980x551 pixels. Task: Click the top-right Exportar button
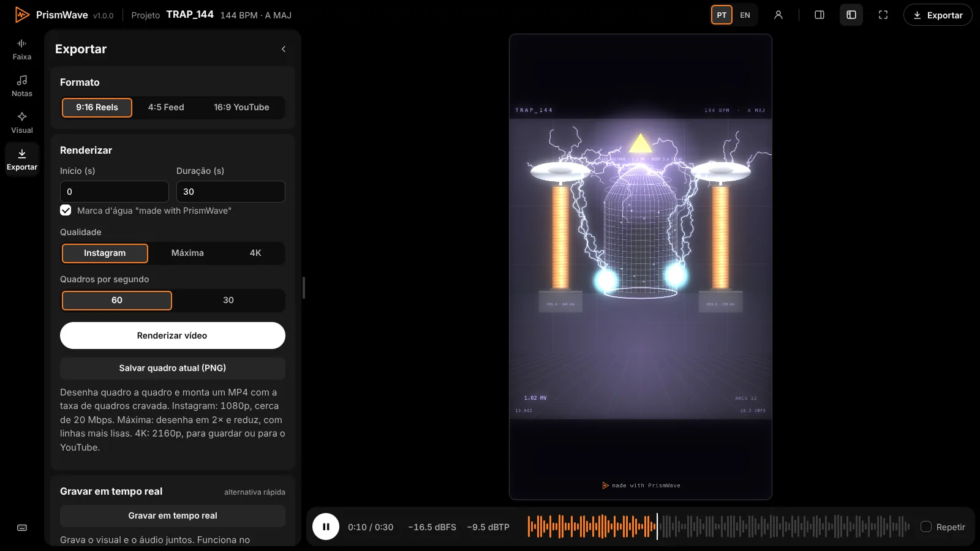point(938,15)
